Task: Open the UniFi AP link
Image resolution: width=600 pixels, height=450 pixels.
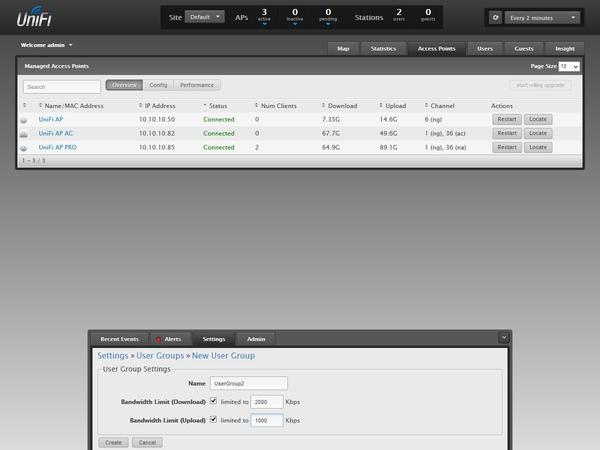Action: pyautogui.click(x=51, y=119)
